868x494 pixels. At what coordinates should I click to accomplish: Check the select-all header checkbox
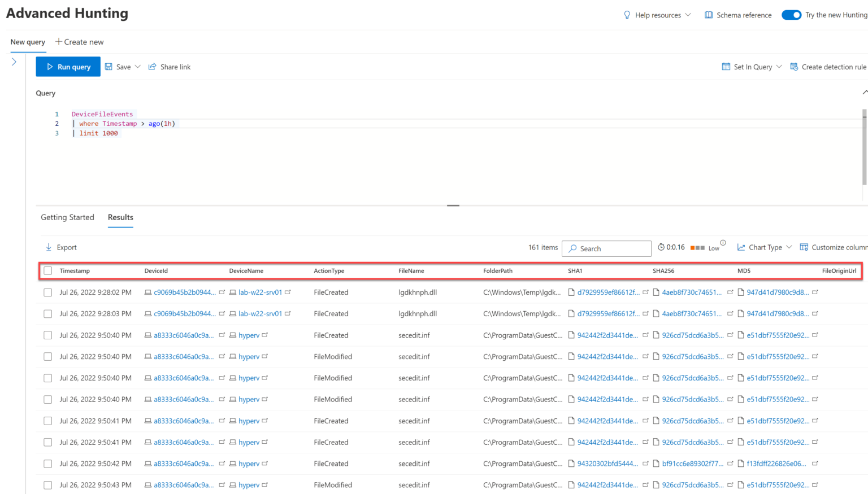[48, 271]
